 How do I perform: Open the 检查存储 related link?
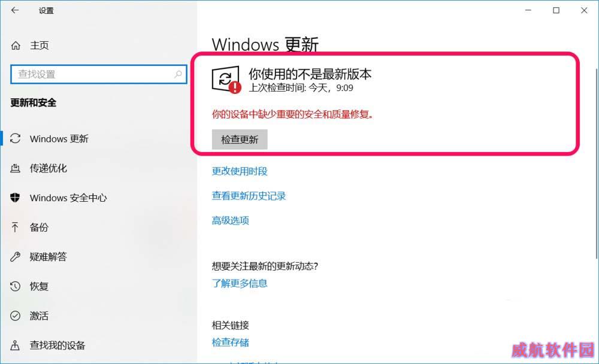pyautogui.click(x=231, y=342)
